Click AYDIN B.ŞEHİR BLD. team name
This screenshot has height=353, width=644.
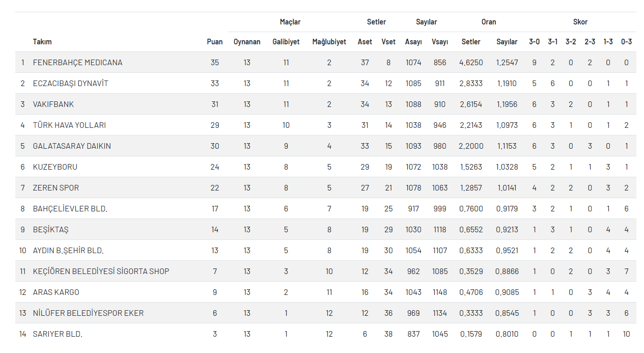68,251
